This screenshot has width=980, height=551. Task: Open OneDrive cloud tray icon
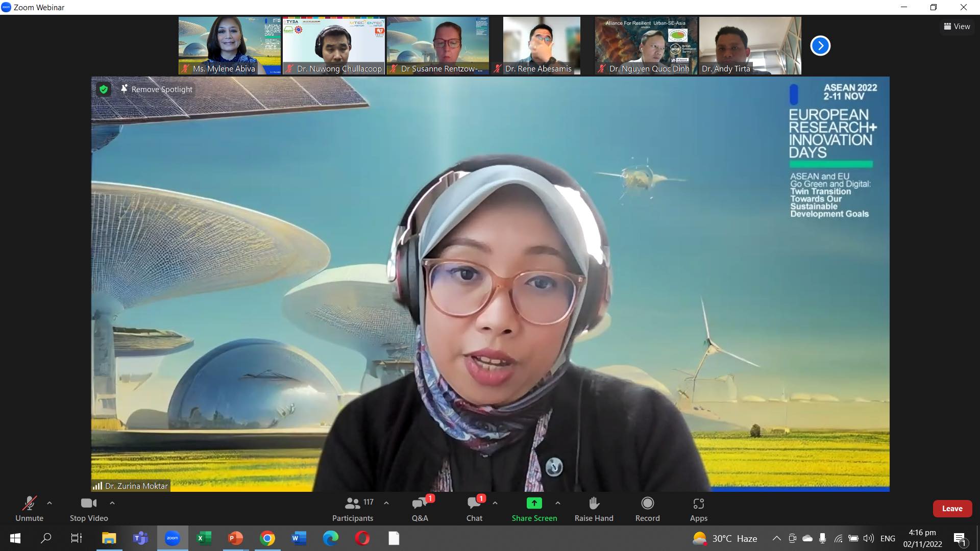[807, 538]
